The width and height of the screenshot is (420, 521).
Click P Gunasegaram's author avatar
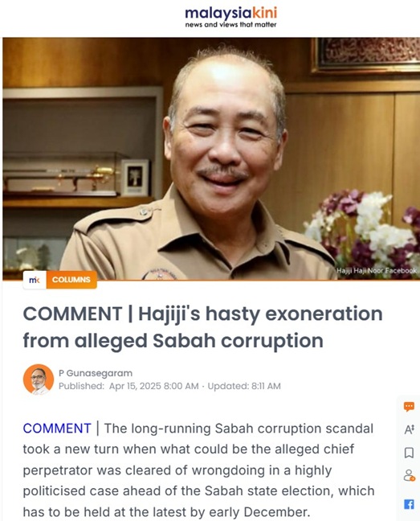(x=39, y=379)
